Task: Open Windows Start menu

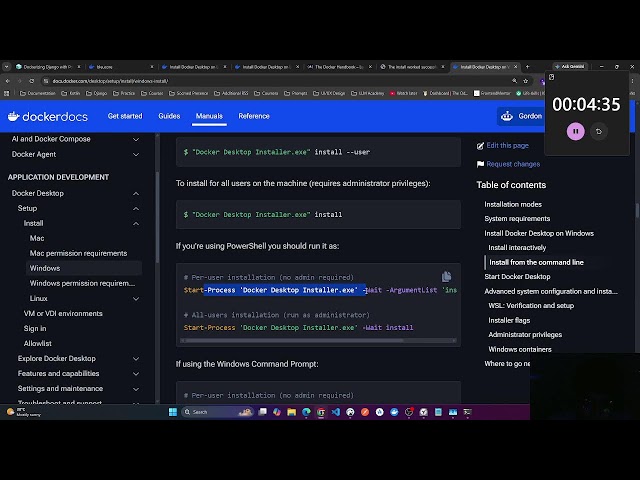Action: tap(173, 412)
